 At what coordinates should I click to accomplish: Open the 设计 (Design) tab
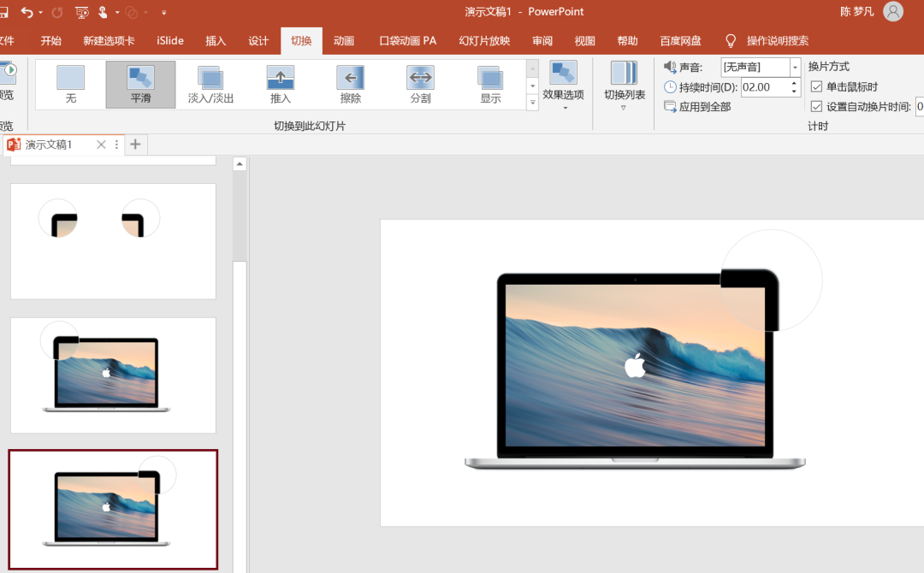pyautogui.click(x=258, y=41)
